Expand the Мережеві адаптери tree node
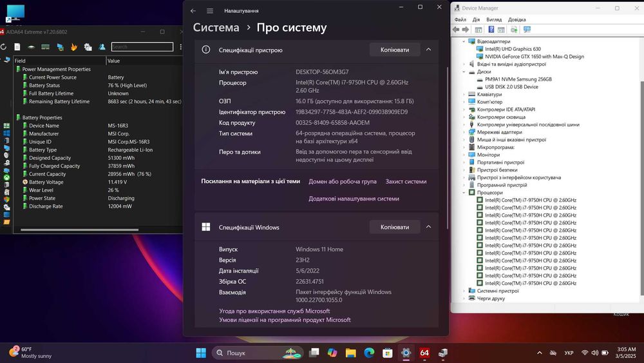 tap(464, 132)
